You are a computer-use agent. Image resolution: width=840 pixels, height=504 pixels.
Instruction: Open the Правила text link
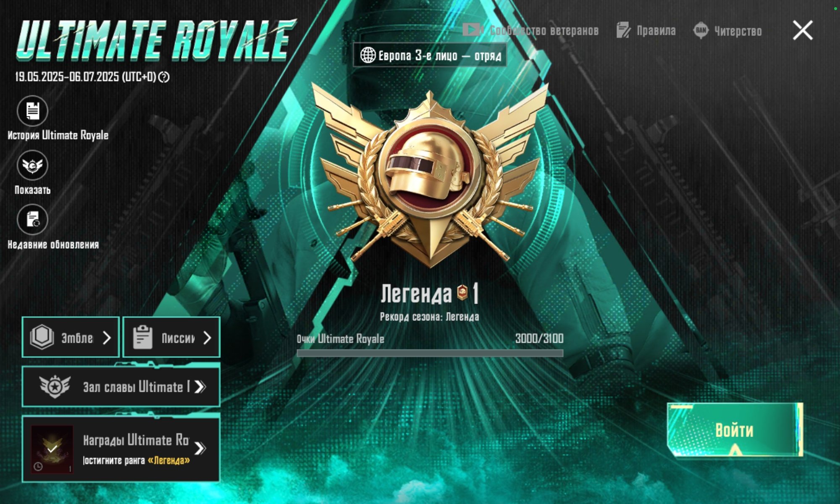click(656, 31)
